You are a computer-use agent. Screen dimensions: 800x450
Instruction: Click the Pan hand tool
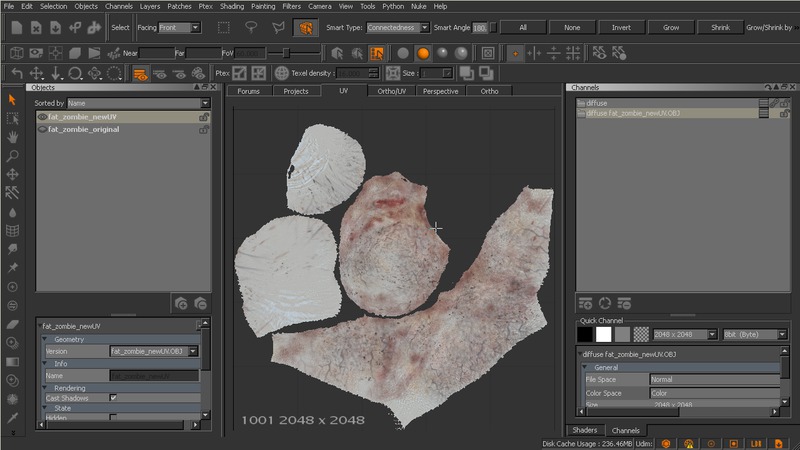pyautogui.click(x=12, y=137)
